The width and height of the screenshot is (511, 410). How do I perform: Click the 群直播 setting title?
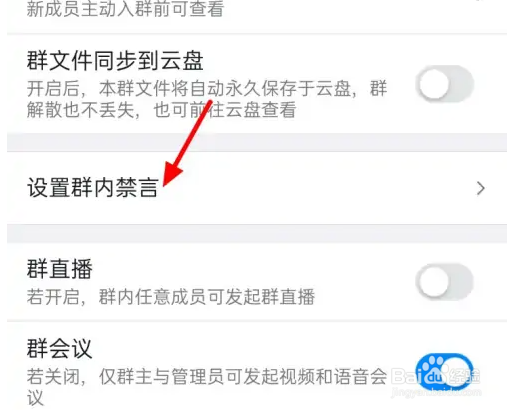click(59, 269)
